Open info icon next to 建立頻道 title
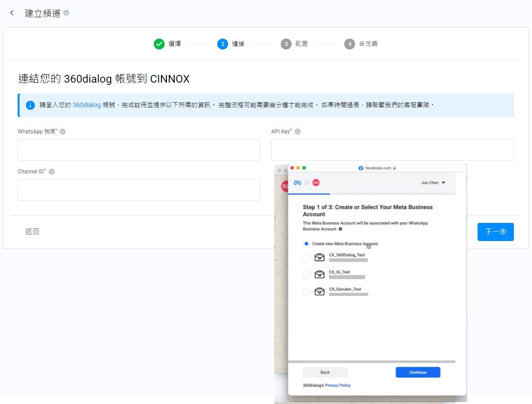Screen dimensions: 532x404 click(66, 13)
